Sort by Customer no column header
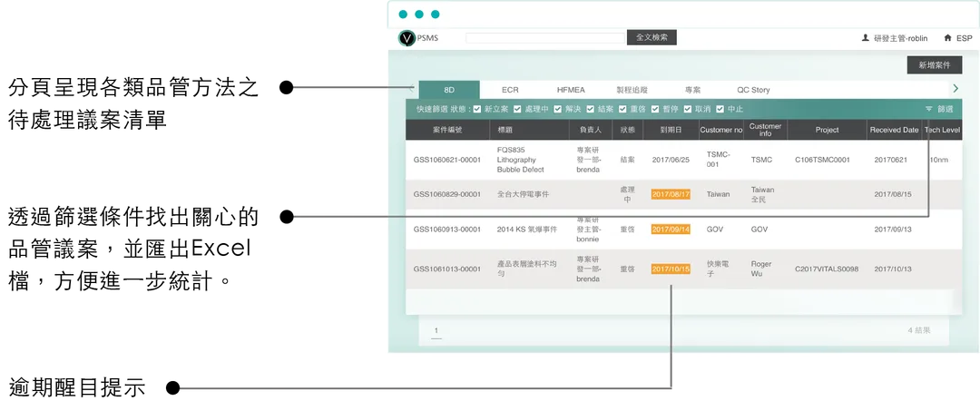The height and width of the screenshot is (401, 980). click(720, 130)
